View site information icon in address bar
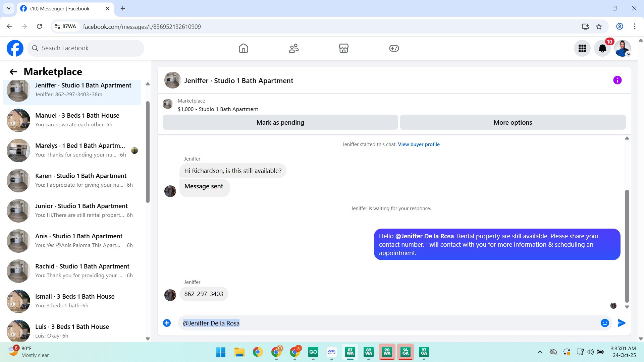 (57, 26)
